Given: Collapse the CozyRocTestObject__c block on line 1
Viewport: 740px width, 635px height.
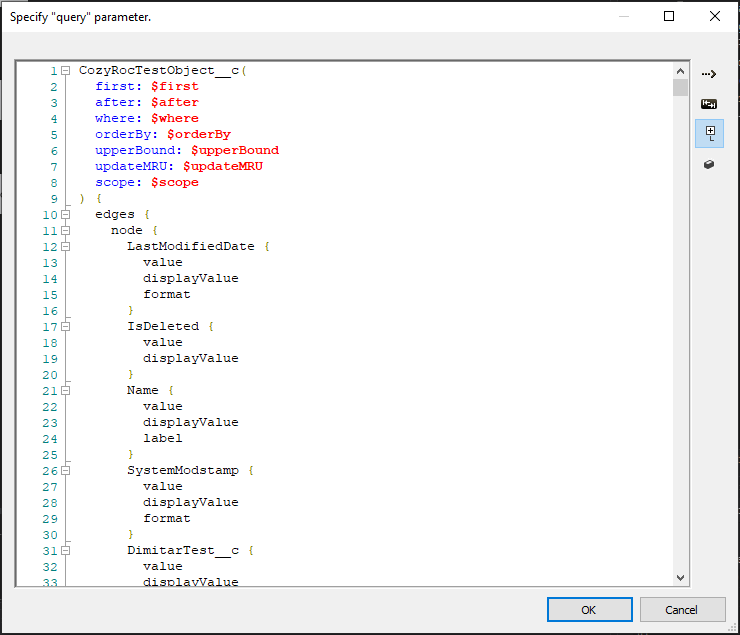Looking at the screenshot, I should (65, 71).
